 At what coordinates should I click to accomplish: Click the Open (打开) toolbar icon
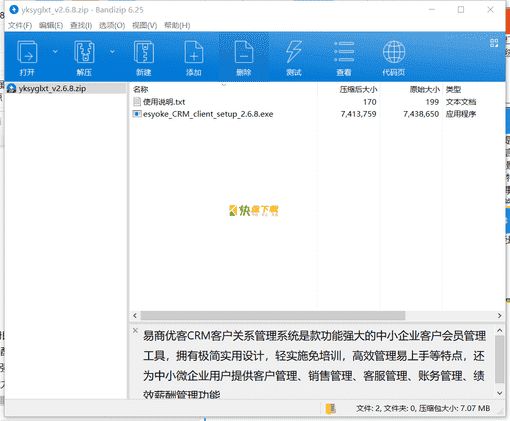27,52
